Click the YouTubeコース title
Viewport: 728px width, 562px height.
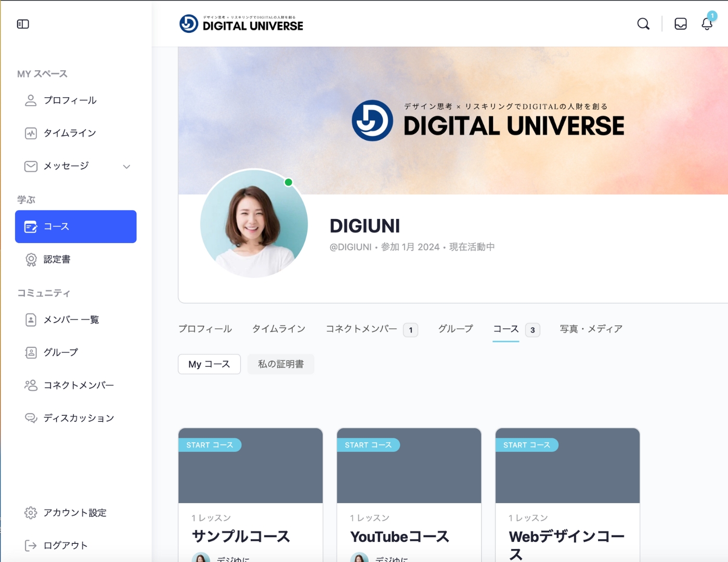pyautogui.click(x=399, y=537)
